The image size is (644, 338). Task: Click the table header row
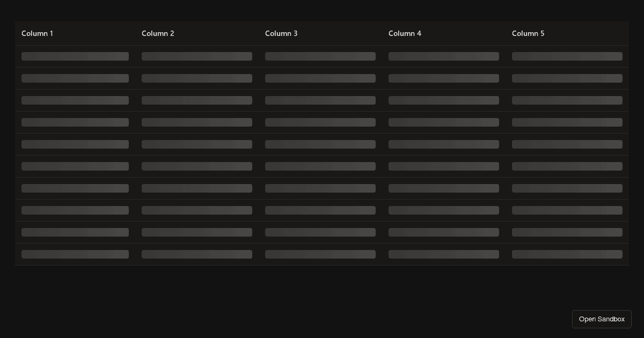tap(322, 33)
